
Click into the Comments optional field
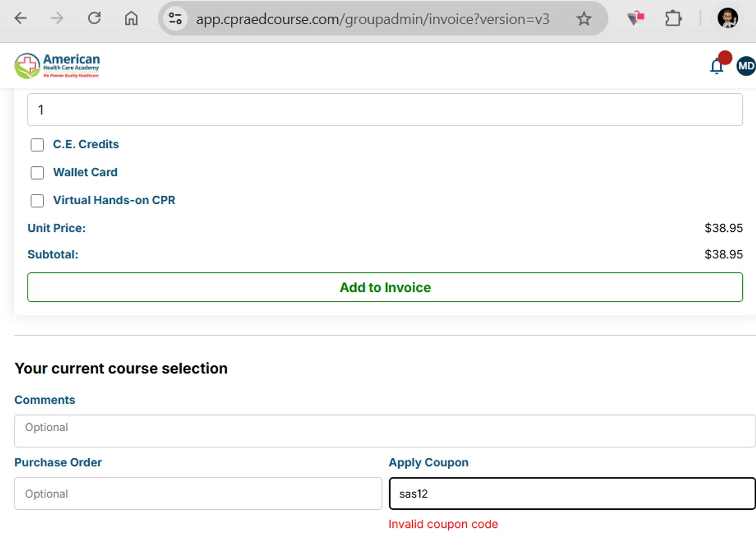[385, 431]
